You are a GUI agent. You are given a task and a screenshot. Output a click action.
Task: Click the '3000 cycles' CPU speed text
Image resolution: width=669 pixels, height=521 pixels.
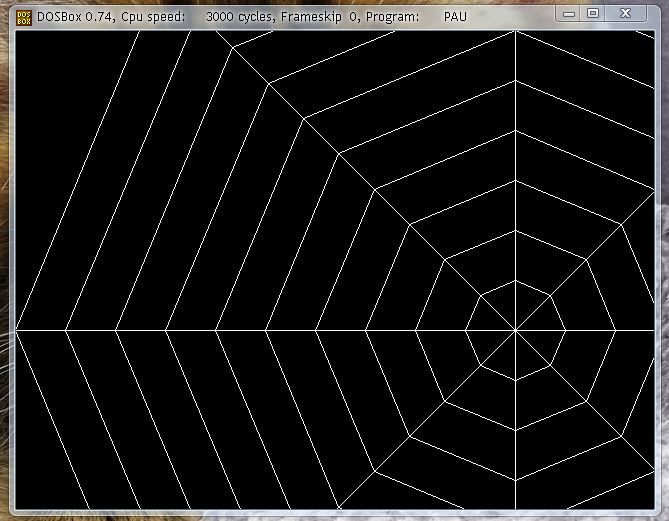(242, 16)
